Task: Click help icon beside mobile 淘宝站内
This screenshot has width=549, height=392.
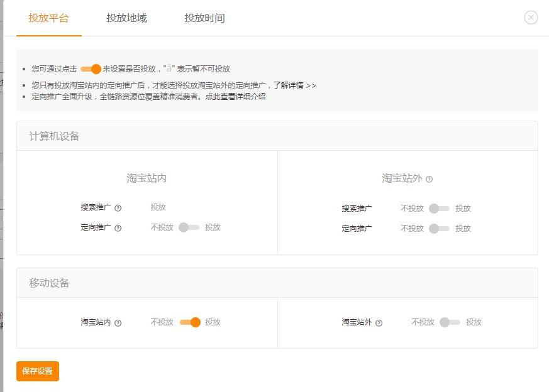Action: [x=119, y=322]
